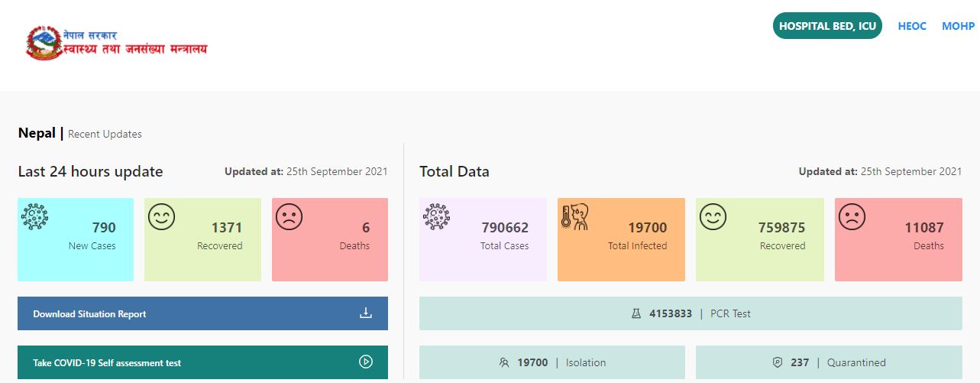This screenshot has height=383, width=980.
Task: Open the HOSPITAL BED, ICU page
Action: click(827, 26)
